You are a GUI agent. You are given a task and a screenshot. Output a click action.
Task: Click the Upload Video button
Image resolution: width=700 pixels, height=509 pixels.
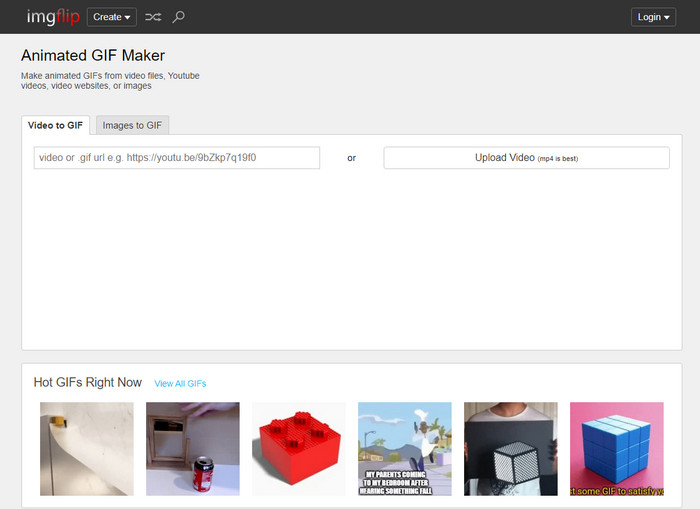pyautogui.click(x=526, y=158)
